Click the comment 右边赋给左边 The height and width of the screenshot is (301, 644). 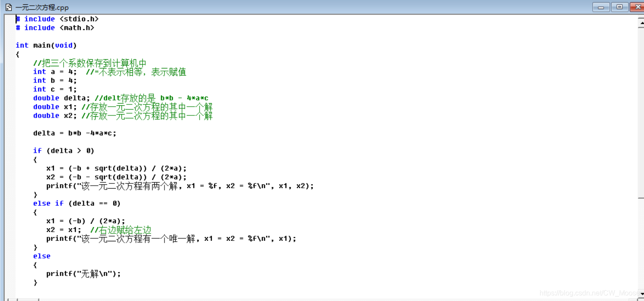121,230
